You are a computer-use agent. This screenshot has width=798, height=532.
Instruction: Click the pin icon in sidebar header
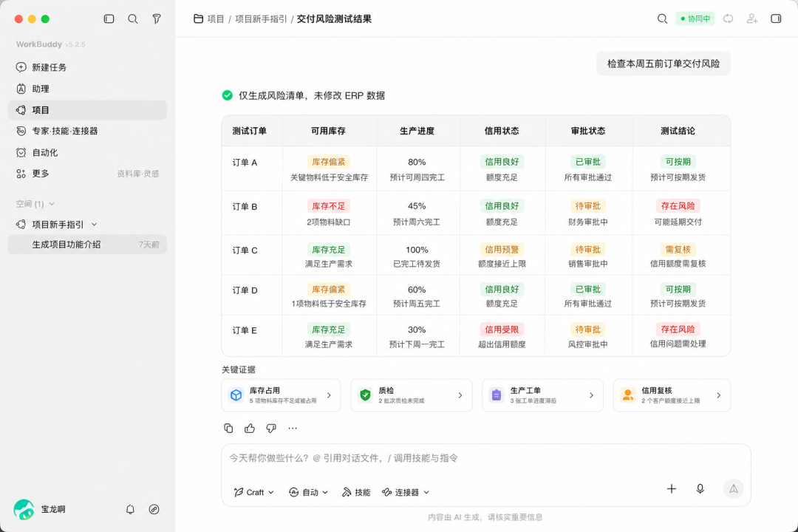click(157, 18)
